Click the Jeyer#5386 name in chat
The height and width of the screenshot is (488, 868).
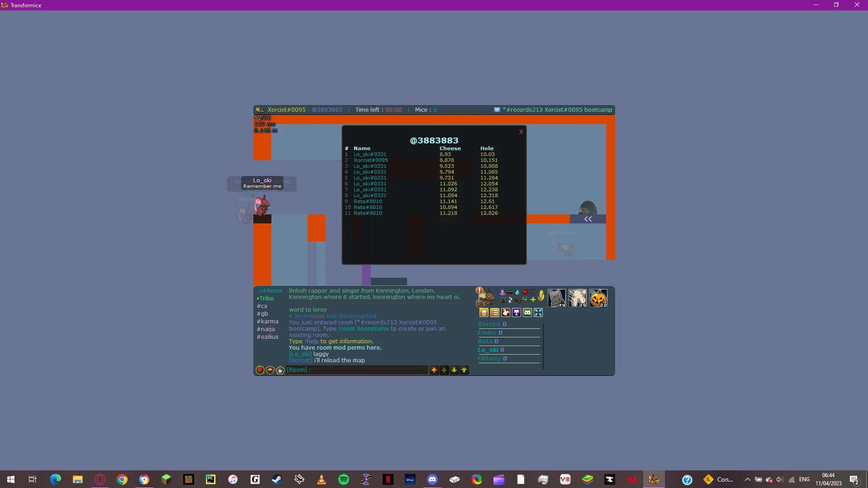point(309,316)
